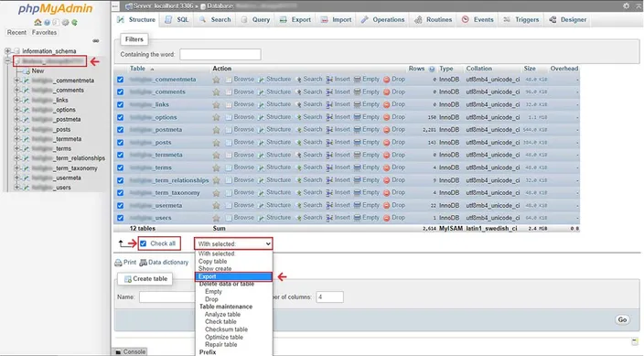Focus the Containing the word field

click(220, 54)
